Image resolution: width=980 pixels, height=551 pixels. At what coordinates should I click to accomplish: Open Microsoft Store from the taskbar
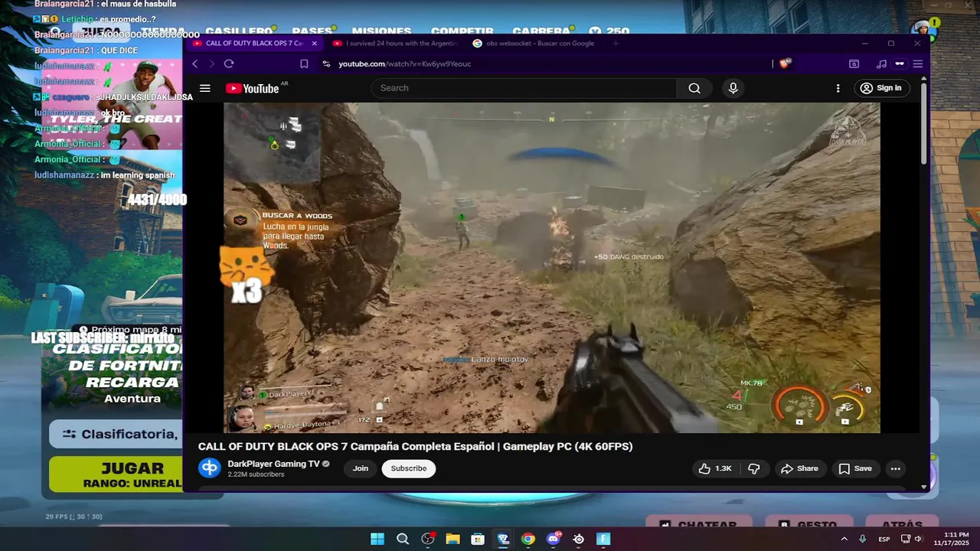point(478,539)
